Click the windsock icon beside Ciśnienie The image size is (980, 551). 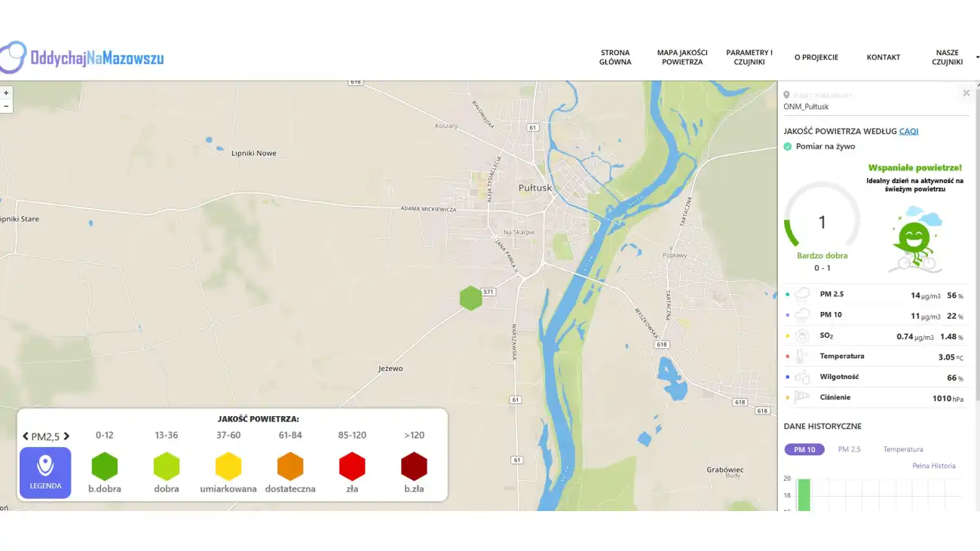(803, 397)
